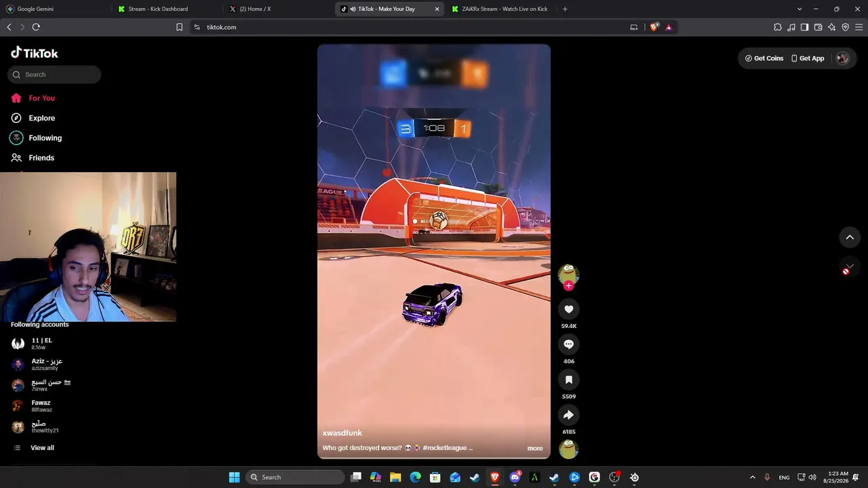
Task: Click the Rocket League video to pause
Action: tap(434, 251)
